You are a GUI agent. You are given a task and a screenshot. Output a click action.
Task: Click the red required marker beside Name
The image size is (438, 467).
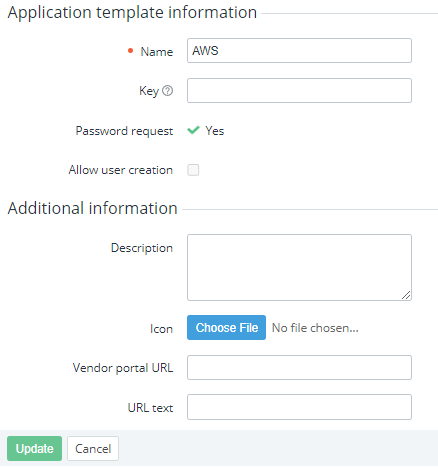(x=131, y=51)
